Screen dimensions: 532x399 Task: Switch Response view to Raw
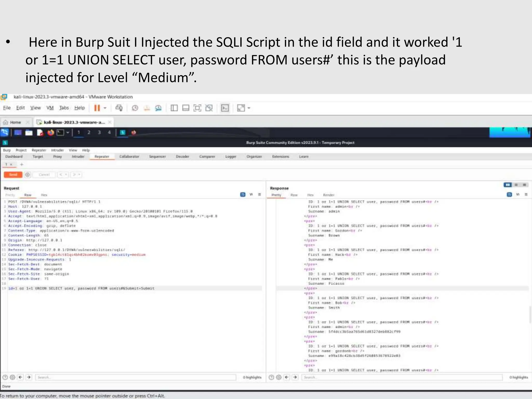(x=294, y=195)
